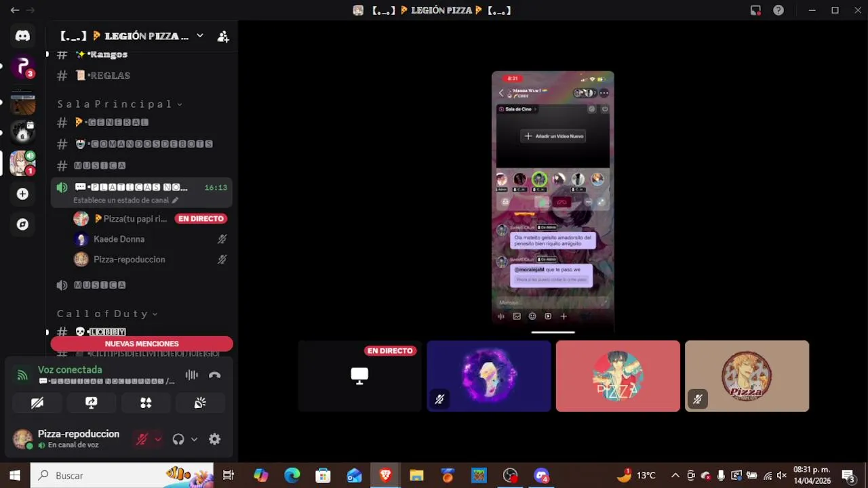Turn on camera in voice panel
The image size is (868, 488).
click(x=37, y=403)
